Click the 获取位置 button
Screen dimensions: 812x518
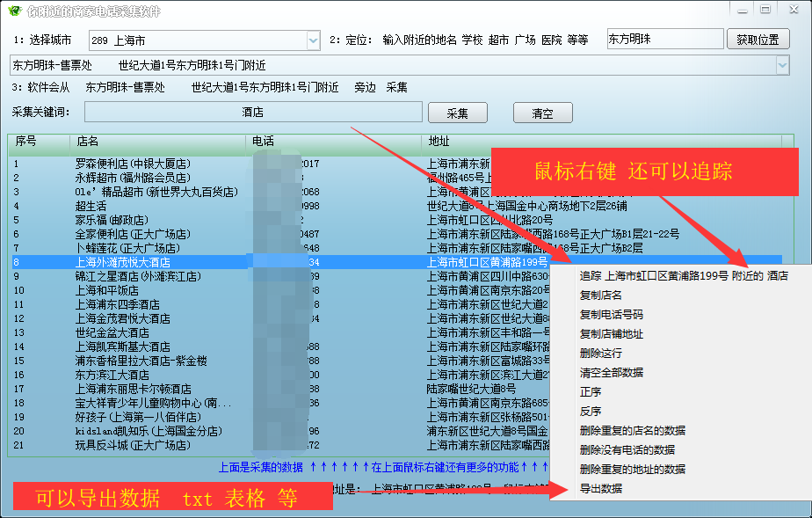click(758, 40)
